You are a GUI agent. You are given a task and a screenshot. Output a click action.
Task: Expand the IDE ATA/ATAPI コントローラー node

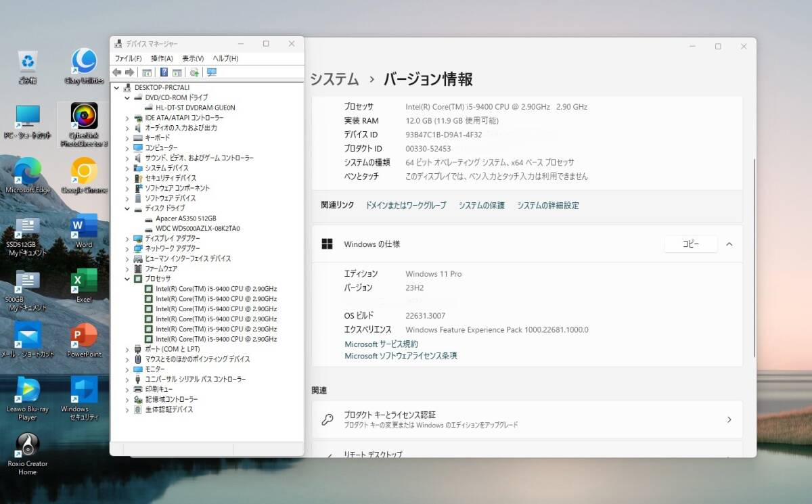pyautogui.click(x=127, y=118)
